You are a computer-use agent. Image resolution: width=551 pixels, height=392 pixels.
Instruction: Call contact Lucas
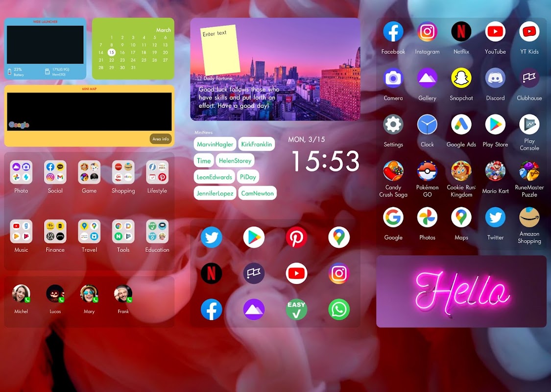55,294
